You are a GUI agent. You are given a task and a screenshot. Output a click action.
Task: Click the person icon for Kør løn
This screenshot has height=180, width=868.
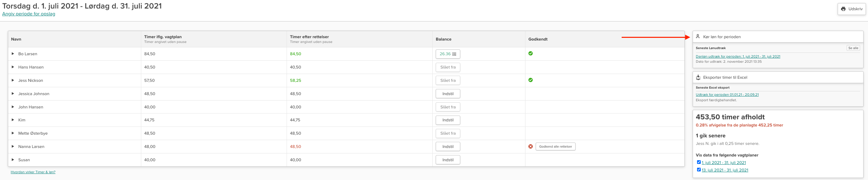[698, 36]
